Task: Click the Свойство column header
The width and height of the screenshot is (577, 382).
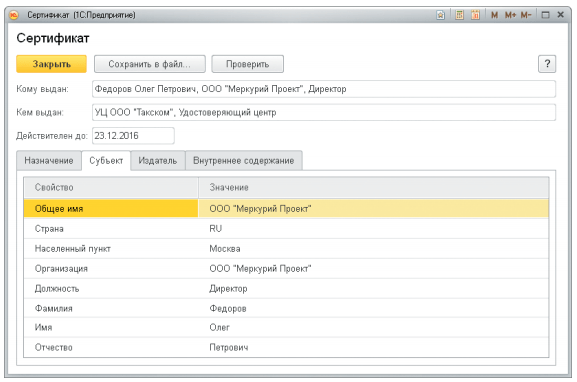Action: (111, 187)
